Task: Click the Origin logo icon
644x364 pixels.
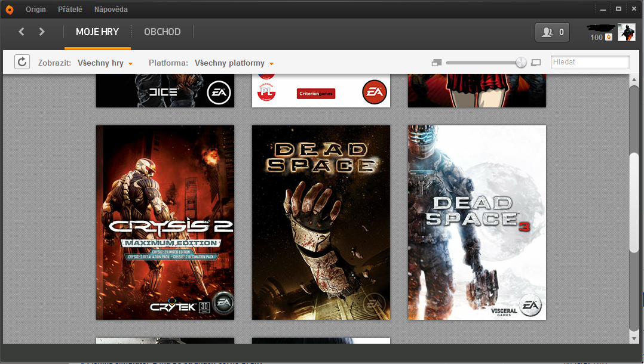Action: pos(9,9)
